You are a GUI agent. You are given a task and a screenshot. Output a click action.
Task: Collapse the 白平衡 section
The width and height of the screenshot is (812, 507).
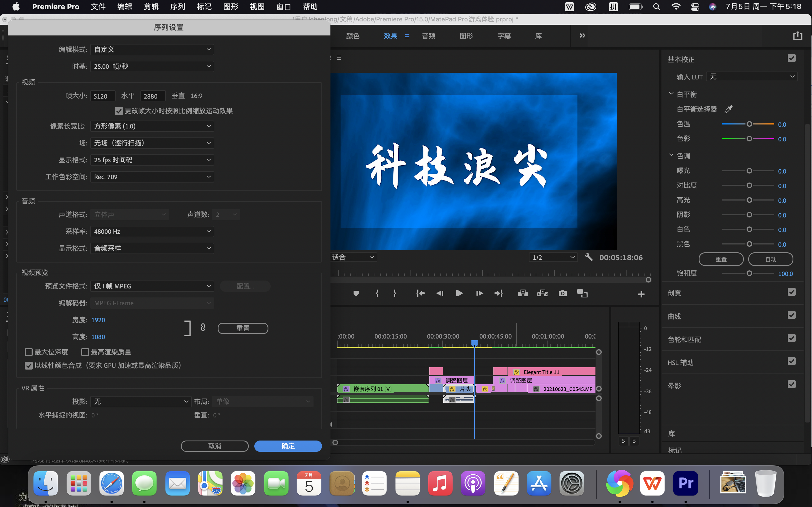(x=671, y=94)
